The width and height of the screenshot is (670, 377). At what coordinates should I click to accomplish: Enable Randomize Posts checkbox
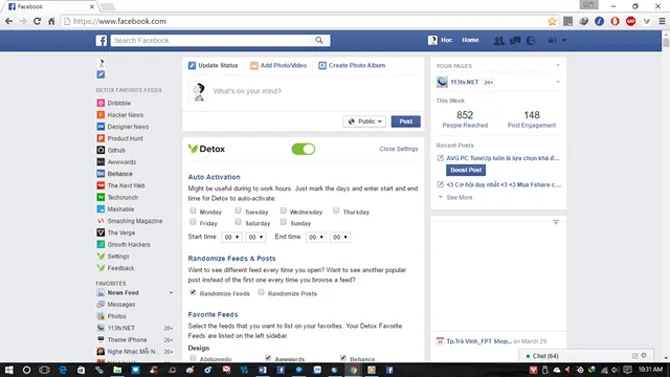pyautogui.click(x=261, y=292)
